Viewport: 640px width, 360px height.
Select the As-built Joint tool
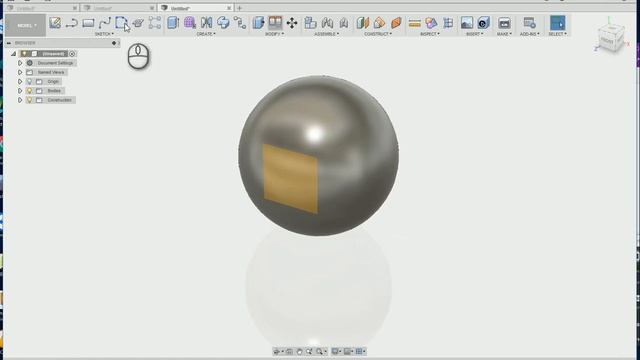(x=344, y=23)
